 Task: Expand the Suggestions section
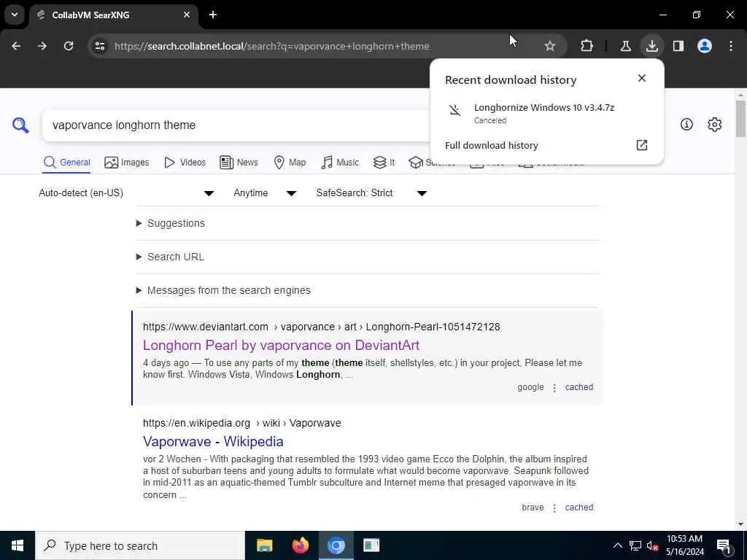(171, 223)
